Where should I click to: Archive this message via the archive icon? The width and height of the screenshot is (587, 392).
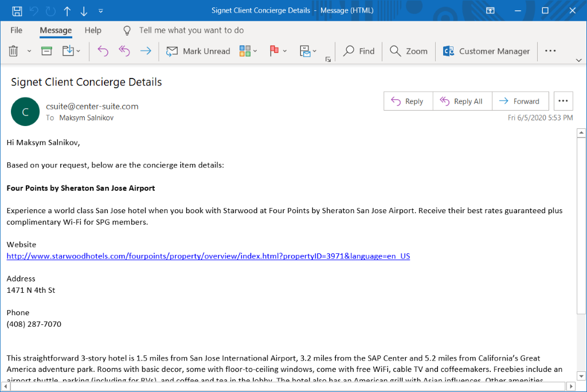click(47, 51)
